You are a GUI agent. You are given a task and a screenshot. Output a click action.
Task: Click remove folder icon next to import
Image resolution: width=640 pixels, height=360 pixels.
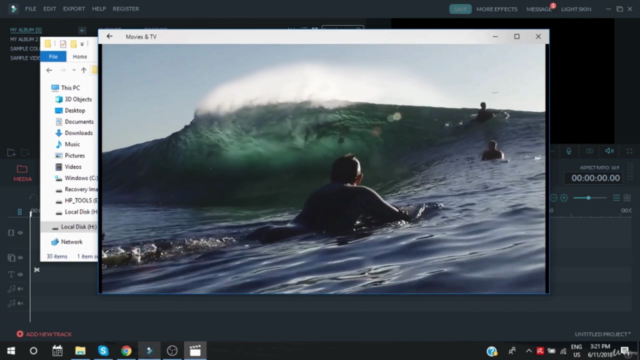pyautogui.click(x=25, y=153)
